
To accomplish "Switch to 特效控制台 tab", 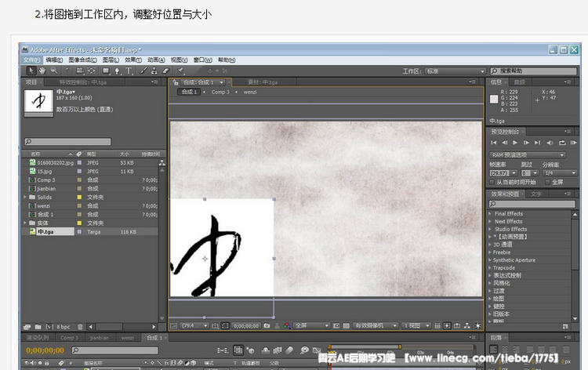I will coord(83,82).
